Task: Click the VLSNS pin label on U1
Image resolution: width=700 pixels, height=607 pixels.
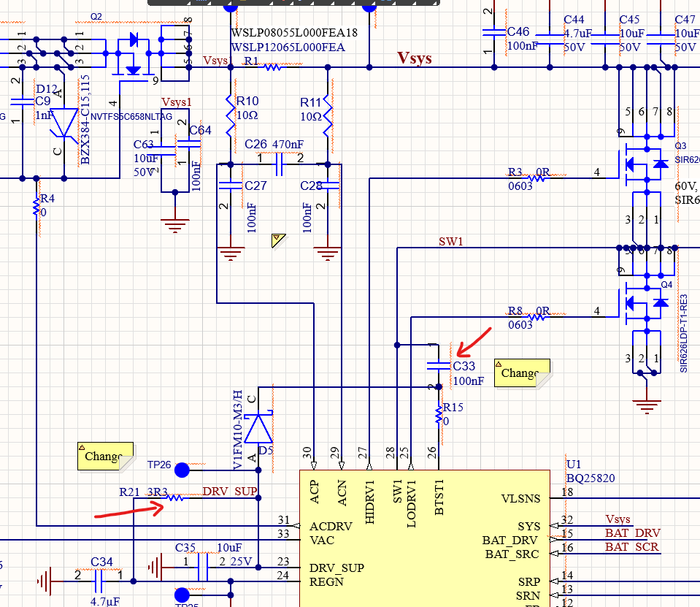Action: pyautogui.click(x=520, y=498)
